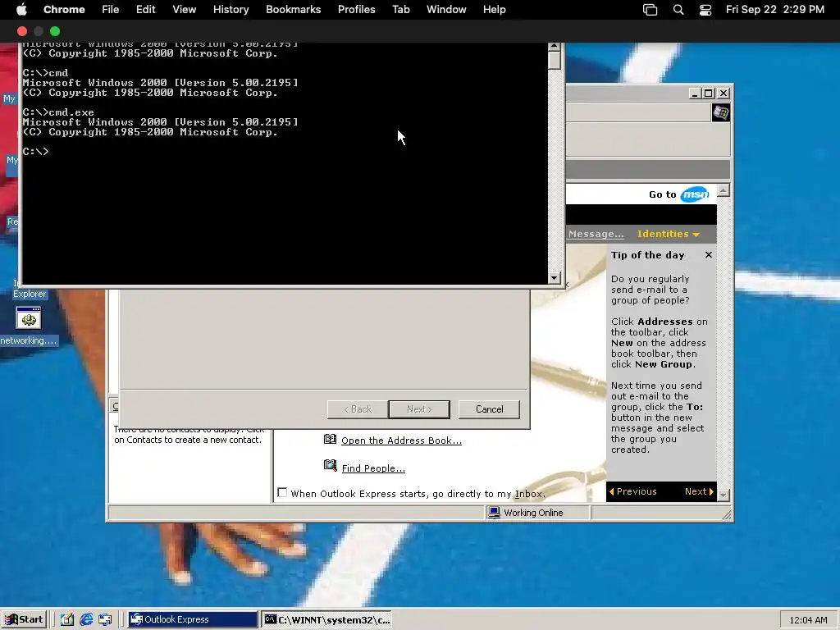Open the History menu
This screenshot has height=630, width=840.
click(x=231, y=10)
